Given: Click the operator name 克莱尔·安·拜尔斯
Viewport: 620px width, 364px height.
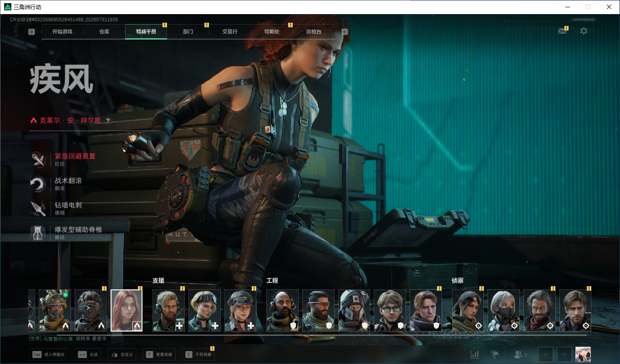Looking at the screenshot, I should pos(70,121).
